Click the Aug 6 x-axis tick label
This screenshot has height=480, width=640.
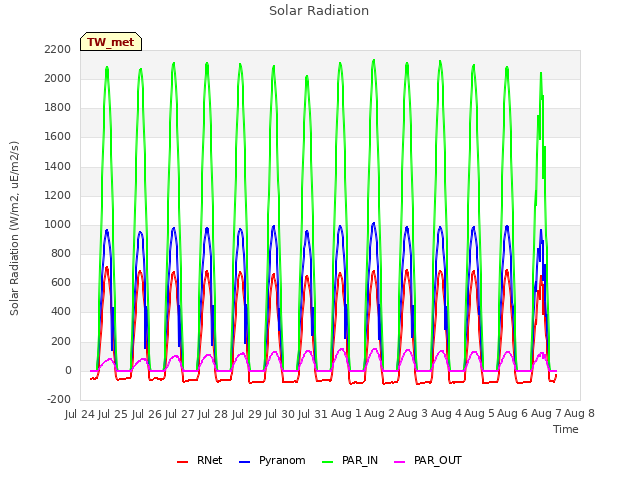pos(513,413)
